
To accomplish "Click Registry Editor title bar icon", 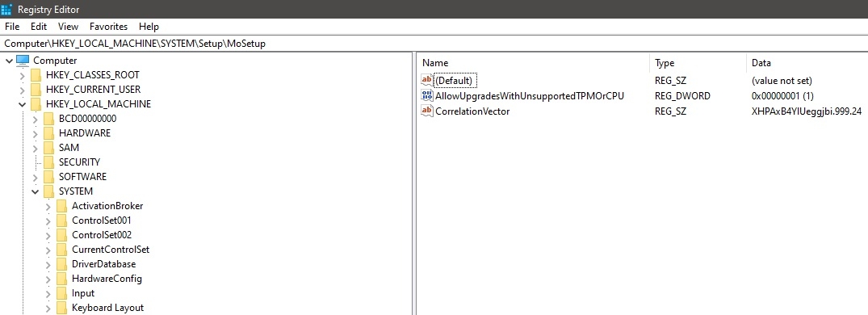I will [6, 10].
